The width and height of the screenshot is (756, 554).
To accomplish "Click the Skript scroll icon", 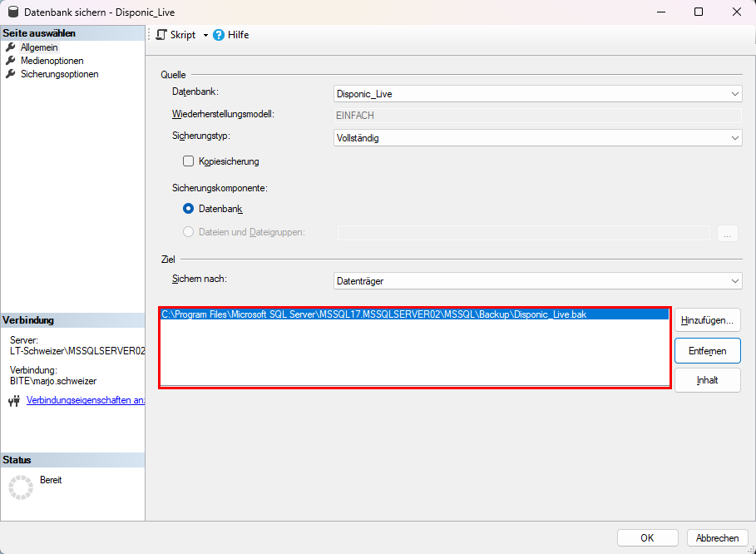I will [162, 35].
